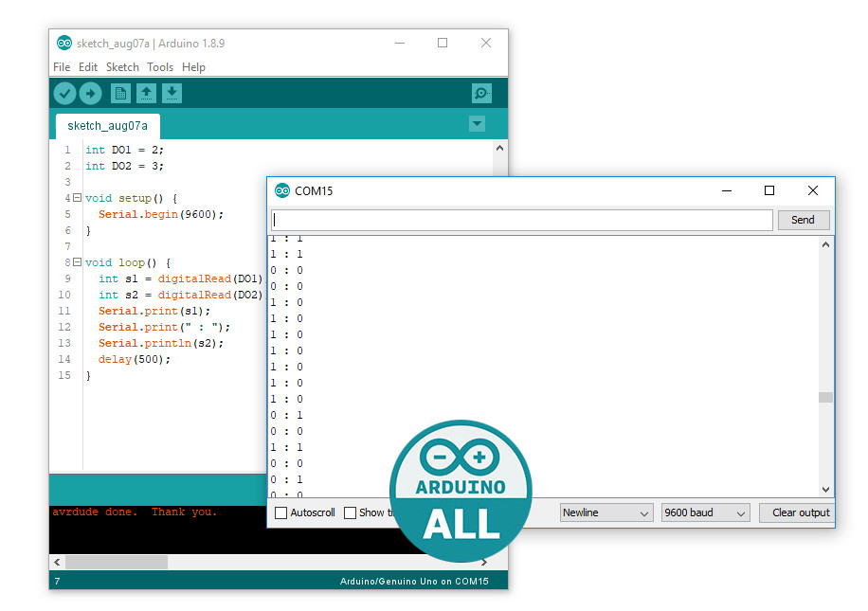Click the serial output scrollbar thumb

(x=825, y=397)
